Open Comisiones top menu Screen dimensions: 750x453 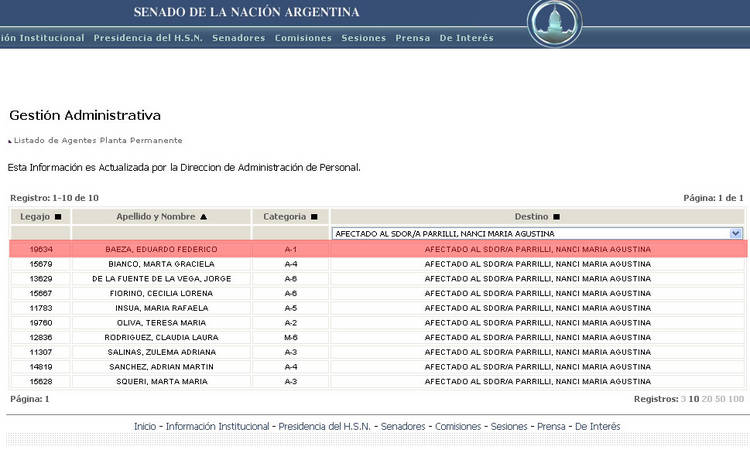coord(303,38)
